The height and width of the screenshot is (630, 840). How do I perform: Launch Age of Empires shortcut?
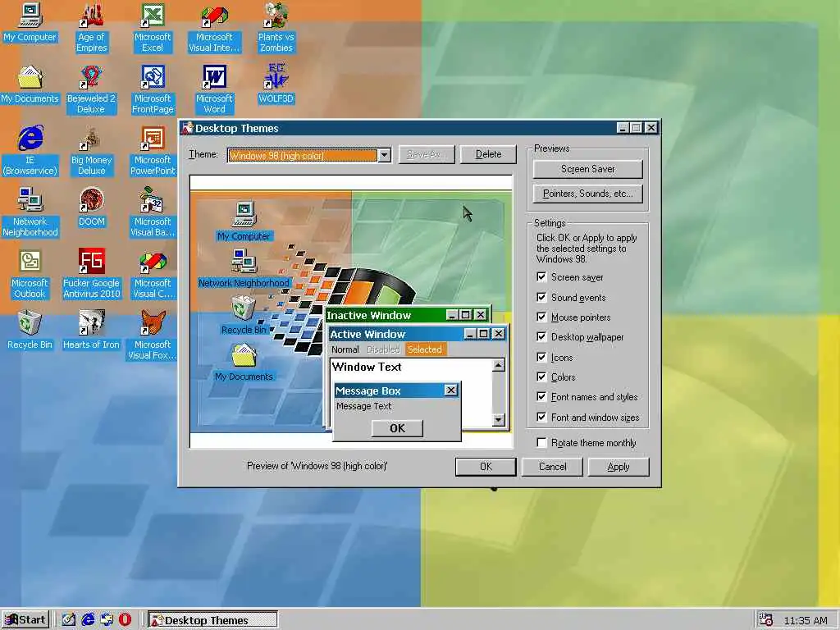tap(92, 27)
